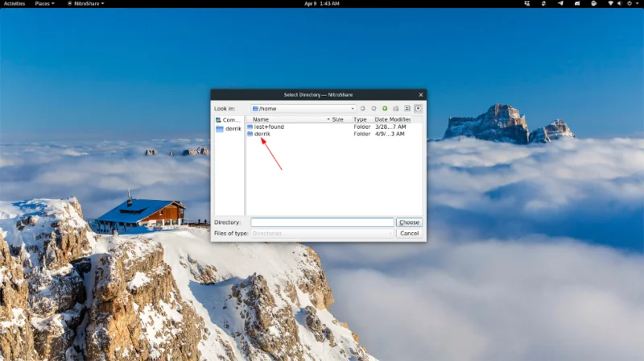Open system menu dropdown arrow in top bar
This screenshot has height=361, width=644.
coord(638,3)
